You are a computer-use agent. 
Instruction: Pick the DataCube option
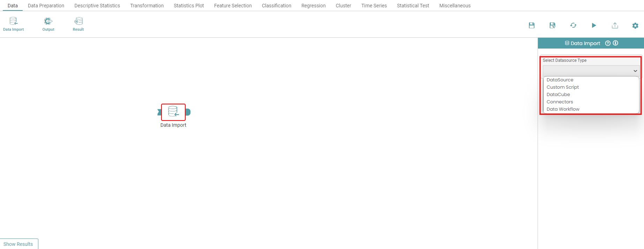(x=558, y=95)
